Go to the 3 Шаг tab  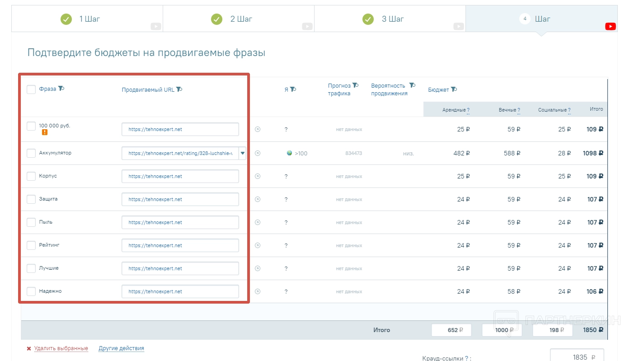tap(390, 19)
